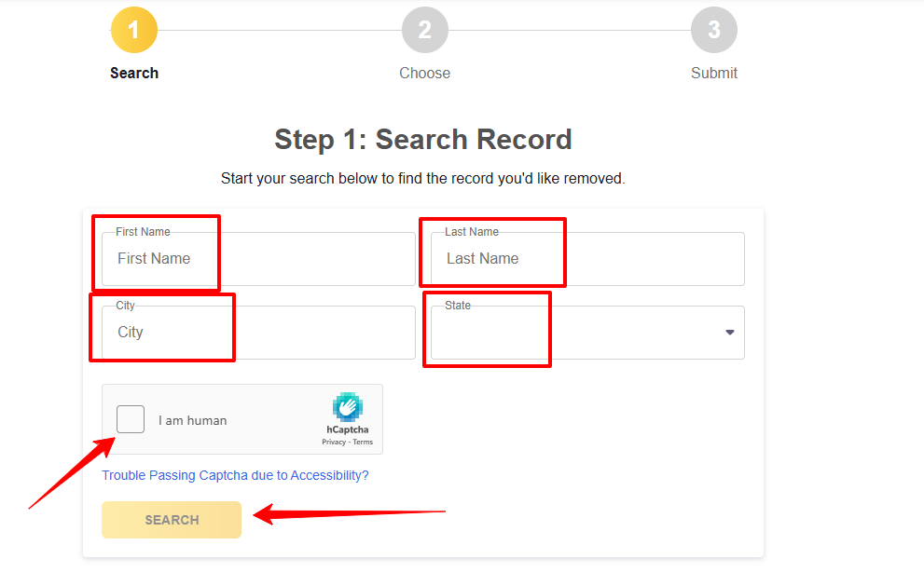Screen dimensions: 924x586
Task: Click the 'Step 1: Search Record' heading
Action: (x=423, y=140)
